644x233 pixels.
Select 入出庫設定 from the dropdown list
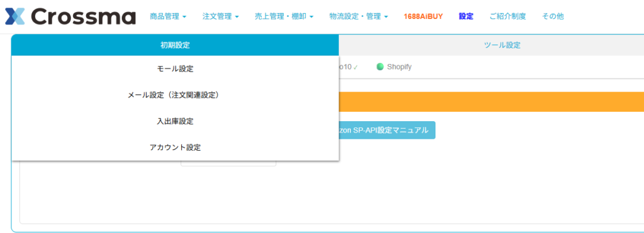(175, 121)
